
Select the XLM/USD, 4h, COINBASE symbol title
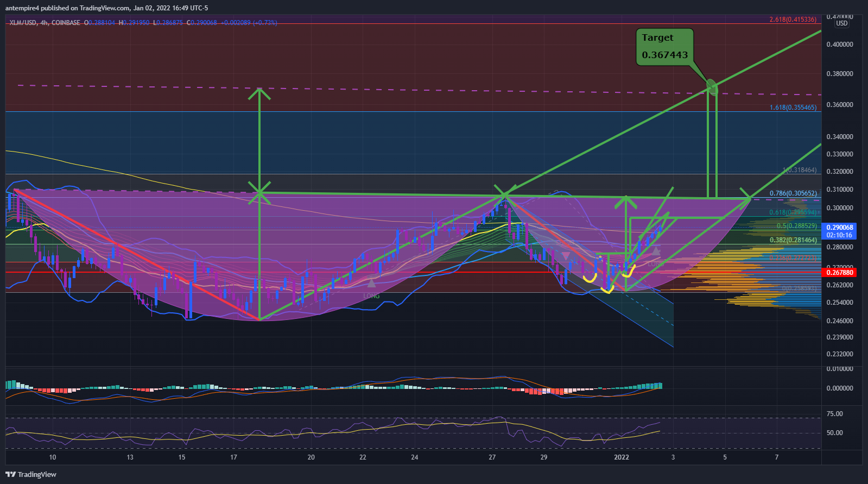point(45,23)
